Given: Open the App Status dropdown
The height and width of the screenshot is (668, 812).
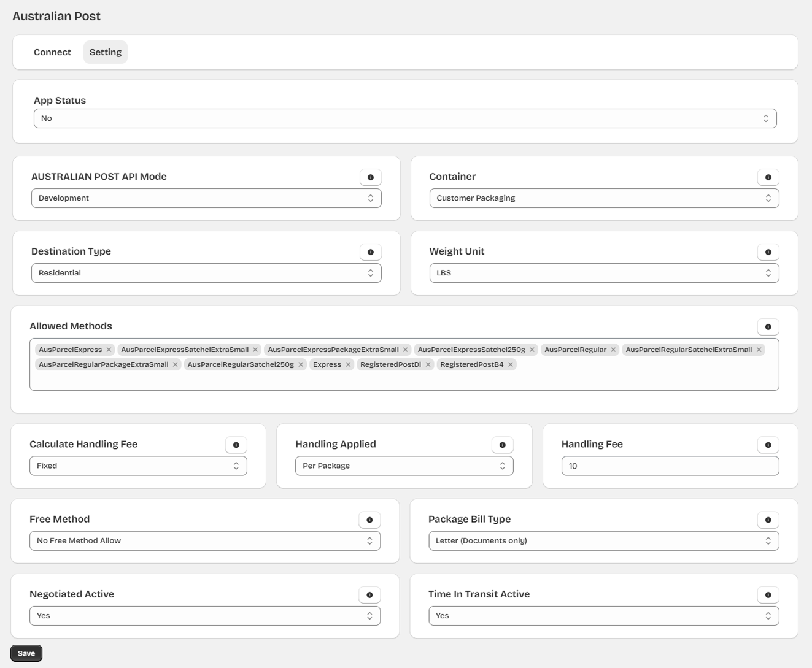Looking at the screenshot, I should [x=404, y=118].
